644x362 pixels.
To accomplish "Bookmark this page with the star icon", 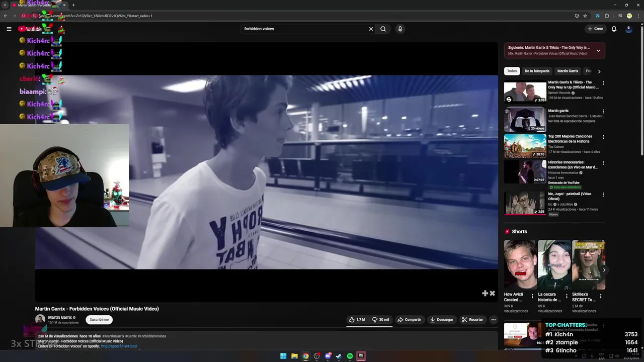I will click(585, 16).
